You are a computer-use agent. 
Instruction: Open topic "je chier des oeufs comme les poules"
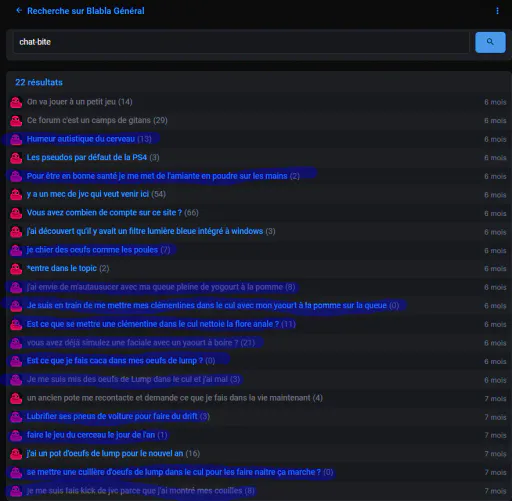click(92, 250)
